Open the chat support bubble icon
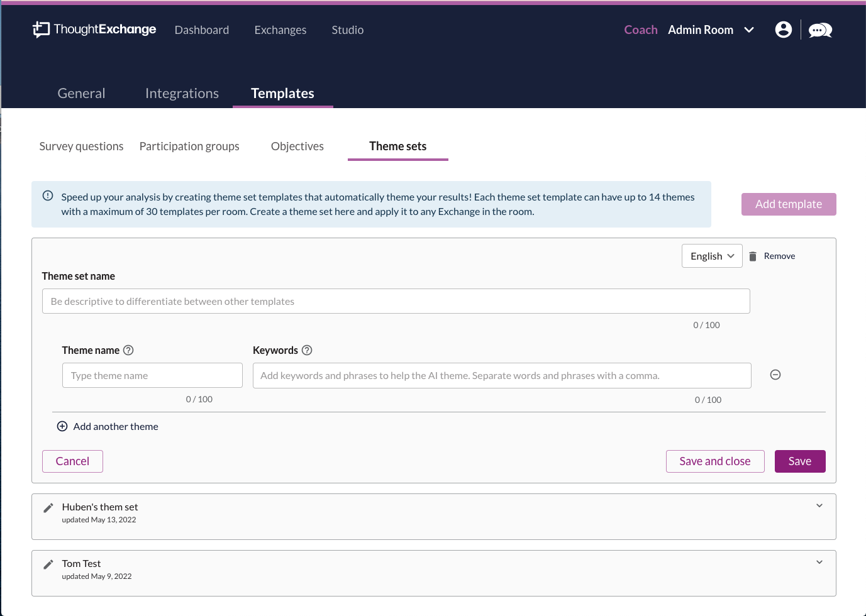 tap(820, 30)
